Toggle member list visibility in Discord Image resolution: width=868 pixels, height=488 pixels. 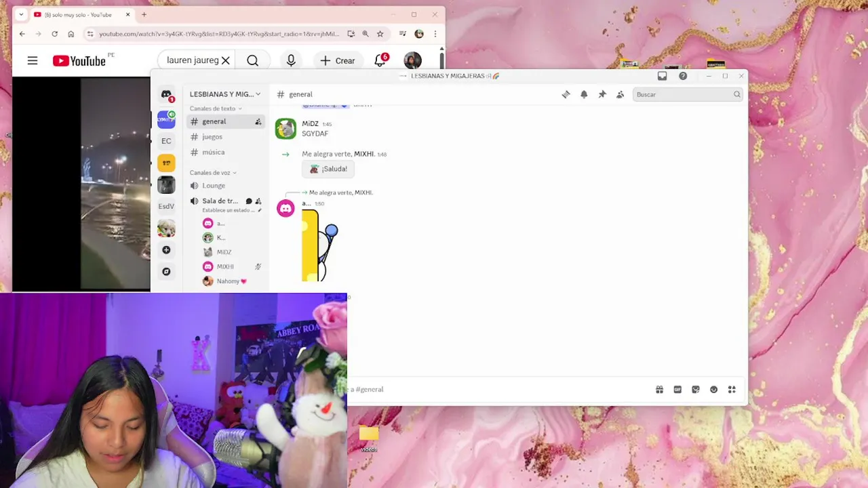(x=620, y=94)
